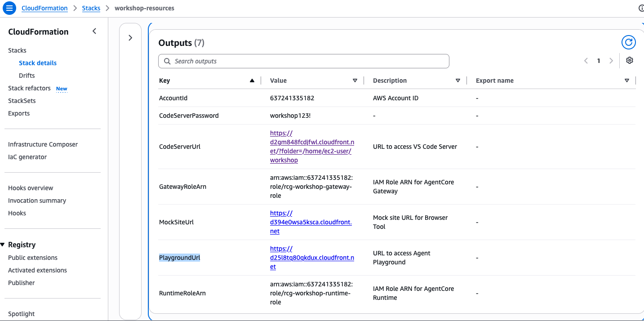644x321 pixels.
Task: Open Publisher in the sidebar
Action: click(22, 283)
